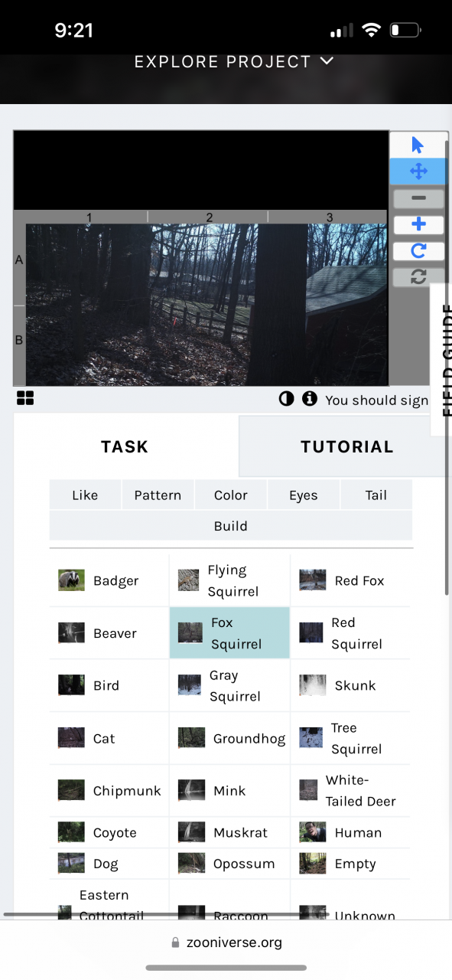
Task: Select the Red Fox species option
Action: pos(350,580)
